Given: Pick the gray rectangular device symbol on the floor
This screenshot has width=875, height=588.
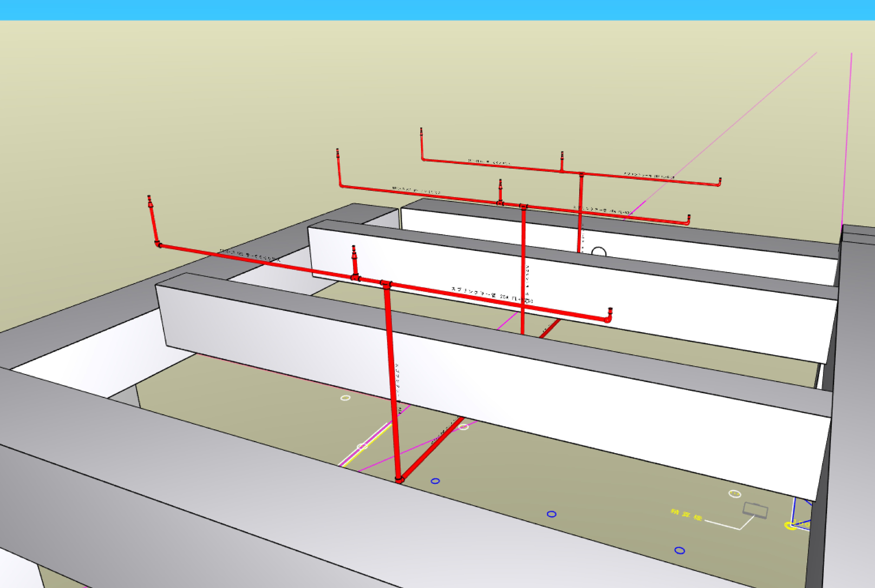Looking at the screenshot, I should (x=755, y=511).
